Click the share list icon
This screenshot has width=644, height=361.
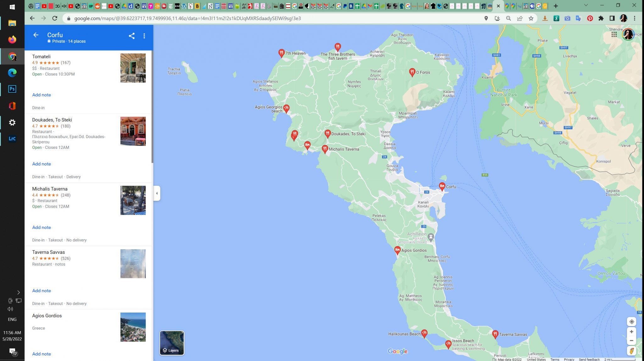[x=131, y=36]
